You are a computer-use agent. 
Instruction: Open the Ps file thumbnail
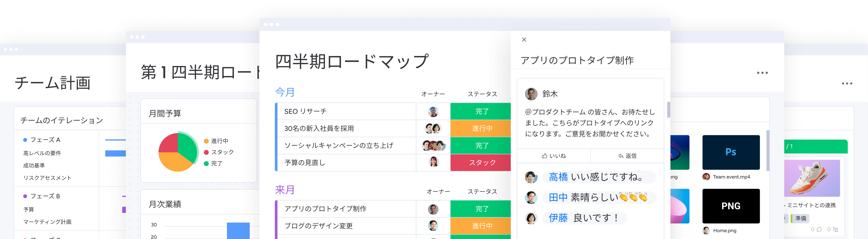(731, 152)
